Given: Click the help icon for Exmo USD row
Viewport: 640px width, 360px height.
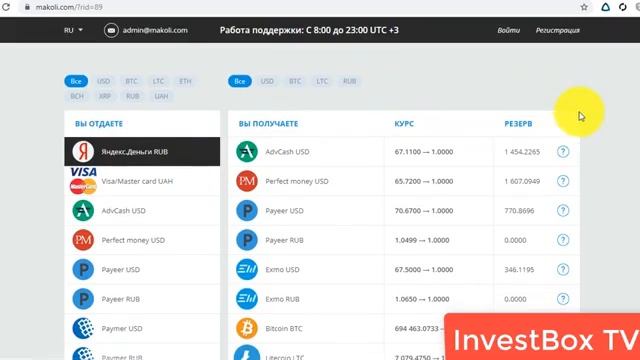Looking at the screenshot, I should coord(563,269).
